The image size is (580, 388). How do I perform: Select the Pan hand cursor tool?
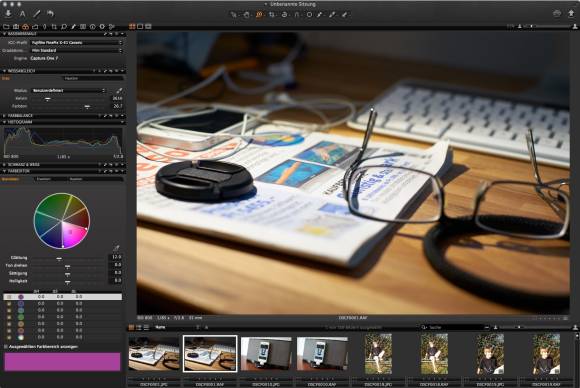tap(247, 15)
